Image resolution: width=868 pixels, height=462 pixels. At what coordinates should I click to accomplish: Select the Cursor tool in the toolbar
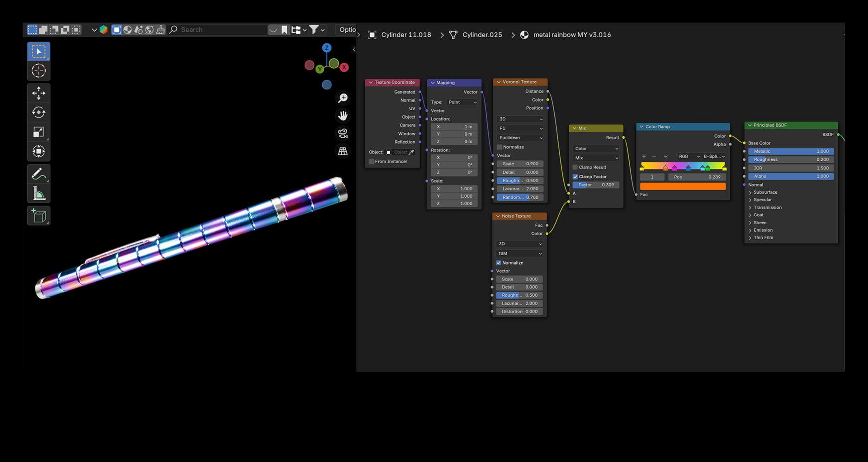coord(38,71)
